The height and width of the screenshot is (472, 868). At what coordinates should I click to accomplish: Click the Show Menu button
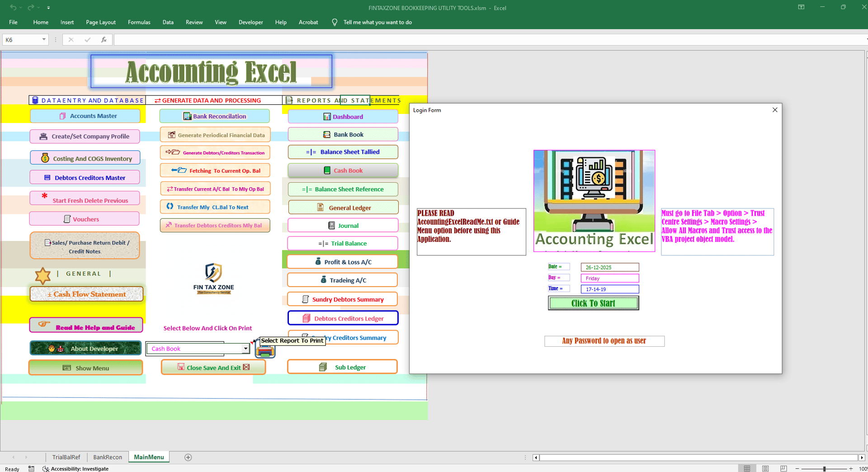85,368
